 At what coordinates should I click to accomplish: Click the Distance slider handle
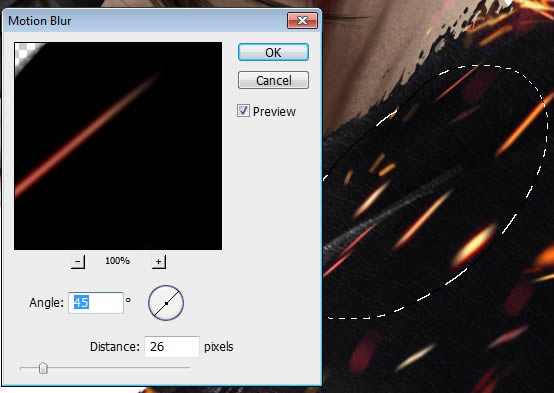(x=43, y=368)
